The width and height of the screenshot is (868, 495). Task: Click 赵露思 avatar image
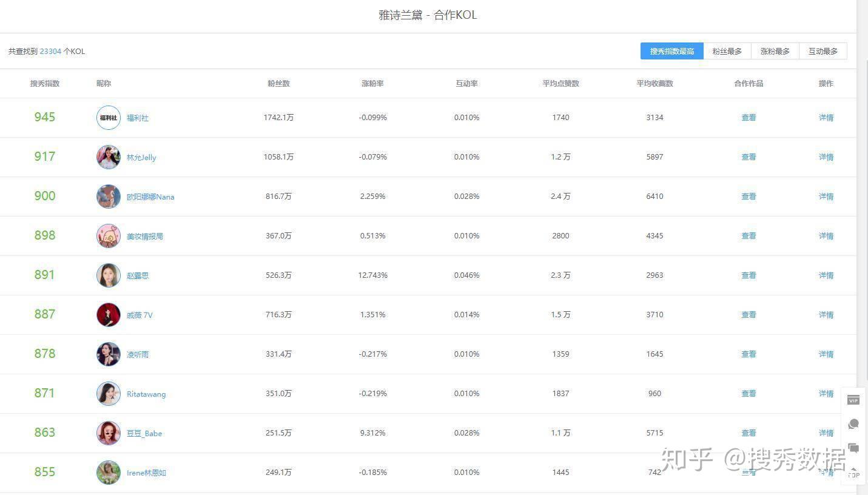(109, 275)
